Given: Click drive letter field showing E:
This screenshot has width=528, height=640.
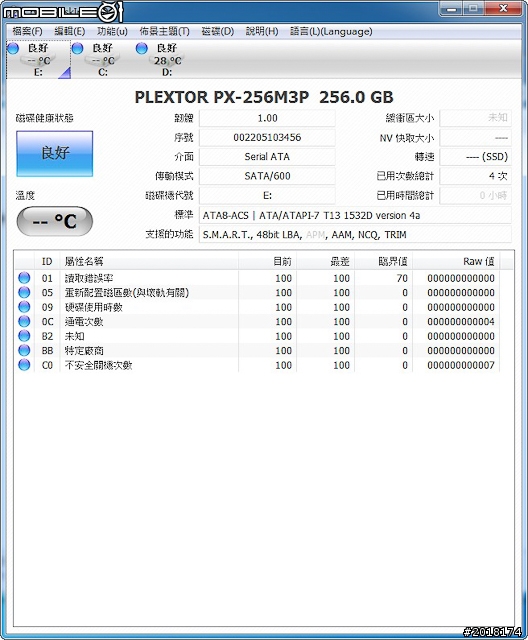Looking at the screenshot, I should (267, 196).
